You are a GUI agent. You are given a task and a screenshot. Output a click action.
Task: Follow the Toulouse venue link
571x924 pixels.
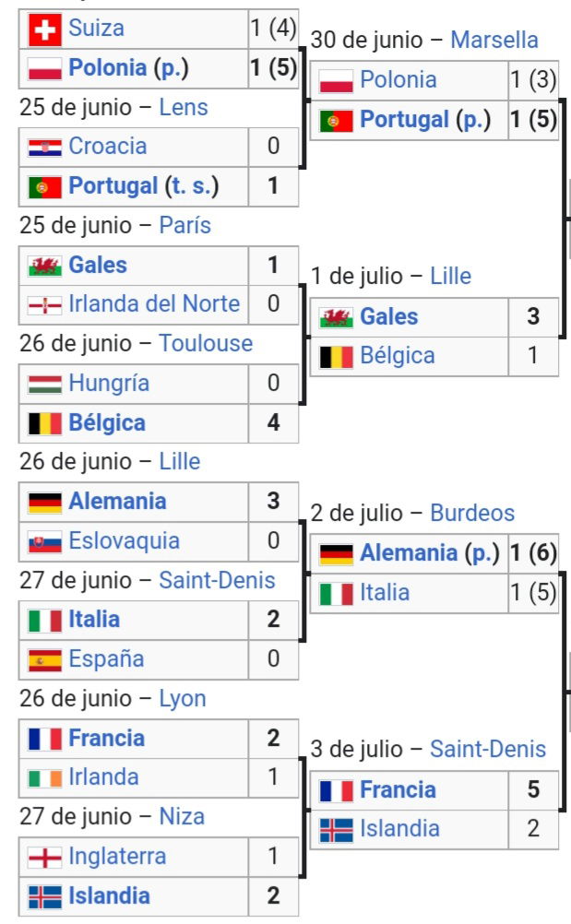pos(206,344)
